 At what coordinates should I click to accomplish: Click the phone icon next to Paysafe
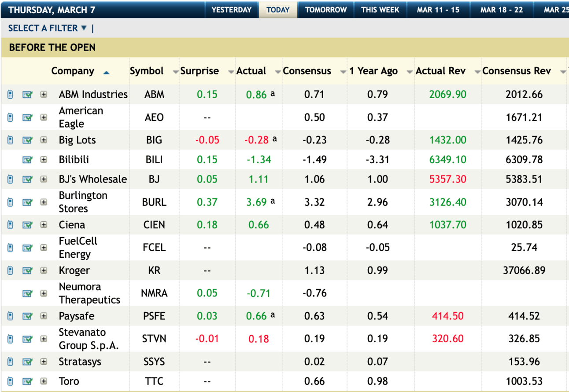click(11, 316)
